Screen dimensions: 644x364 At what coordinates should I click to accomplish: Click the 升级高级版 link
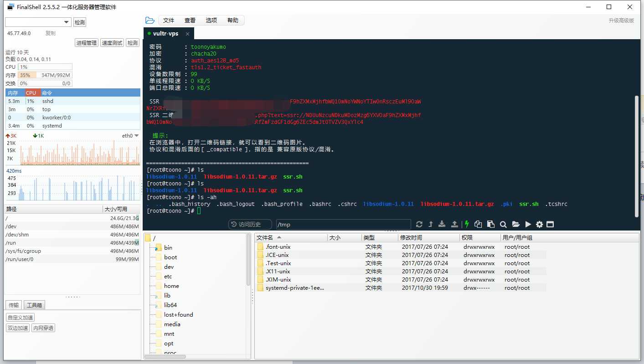pos(621,21)
